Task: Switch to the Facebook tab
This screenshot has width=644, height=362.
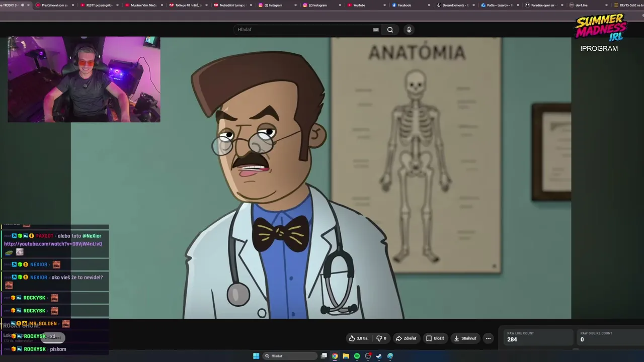Action: pyautogui.click(x=411, y=5)
